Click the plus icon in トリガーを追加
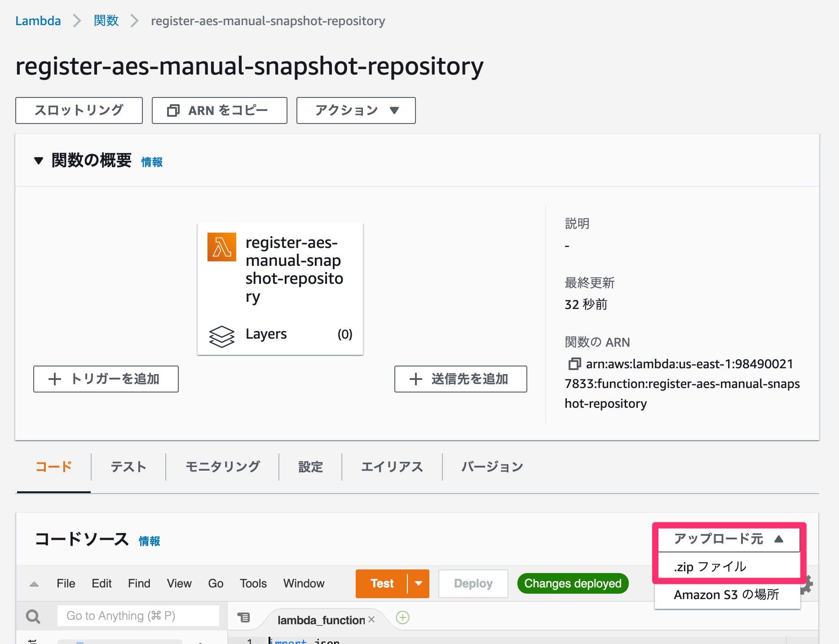 (55, 379)
